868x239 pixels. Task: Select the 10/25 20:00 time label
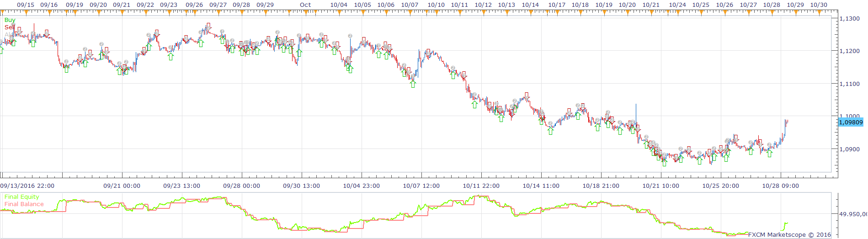coord(721,186)
